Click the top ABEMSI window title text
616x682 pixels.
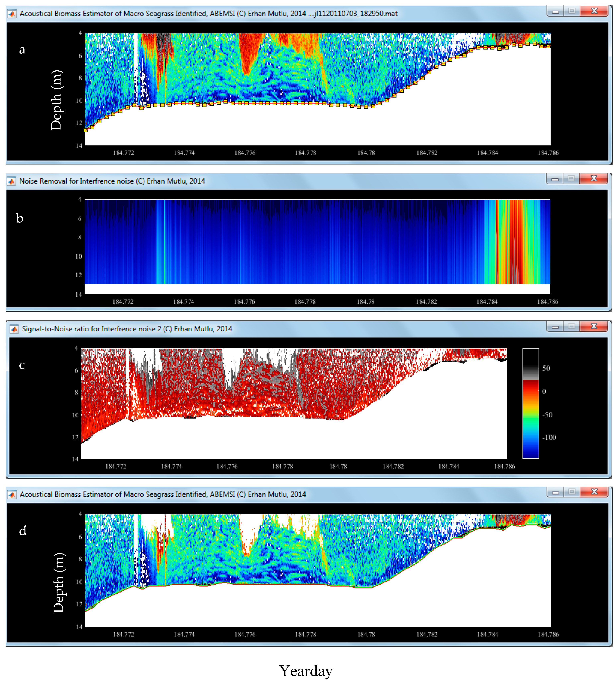click(x=208, y=14)
